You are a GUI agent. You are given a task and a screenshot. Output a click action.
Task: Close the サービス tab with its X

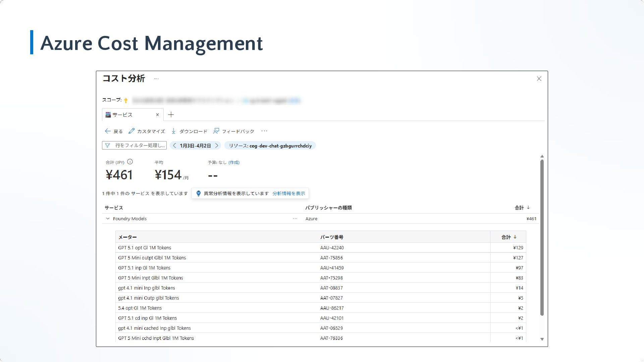click(x=157, y=115)
